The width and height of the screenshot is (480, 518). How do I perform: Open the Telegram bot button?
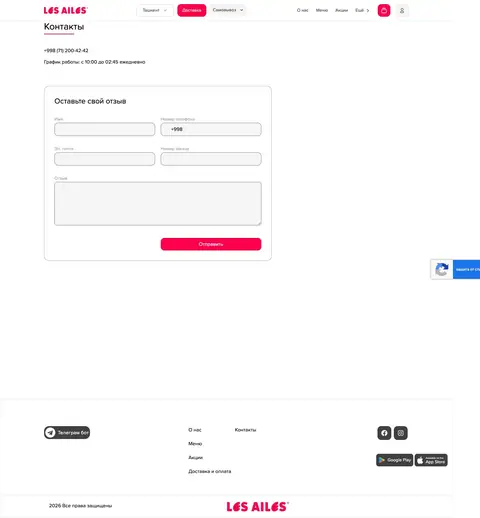67,432
